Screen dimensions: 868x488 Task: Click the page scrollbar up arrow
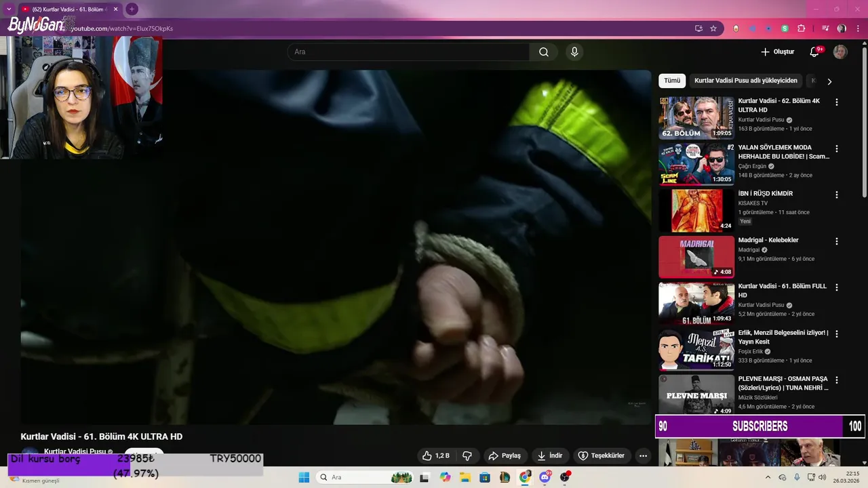[x=865, y=42]
